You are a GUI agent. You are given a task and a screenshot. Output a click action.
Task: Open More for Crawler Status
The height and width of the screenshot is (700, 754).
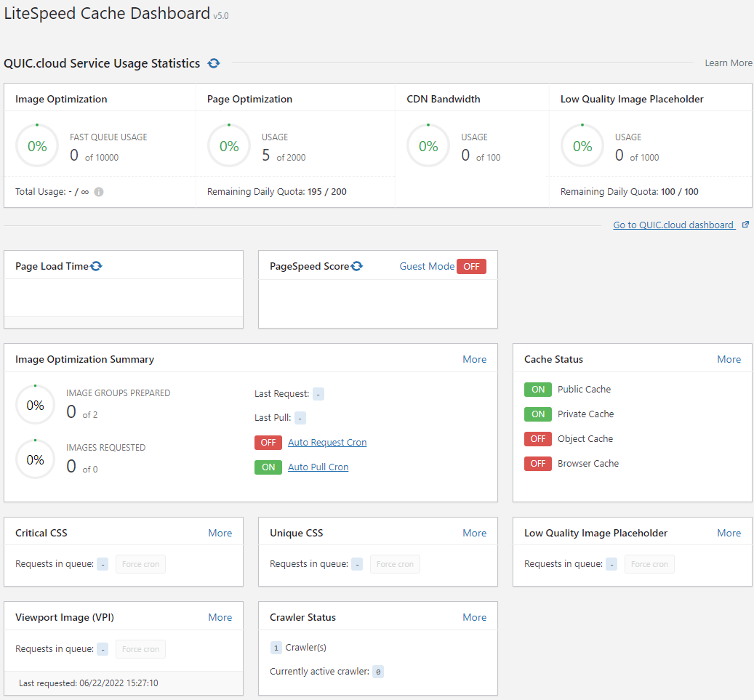[x=474, y=617]
